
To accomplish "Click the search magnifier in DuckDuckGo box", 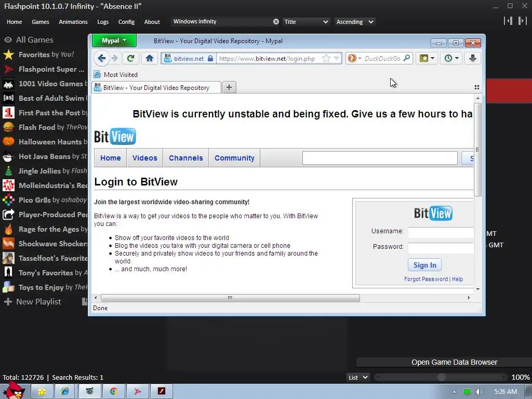I will pyautogui.click(x=406, y=58).
